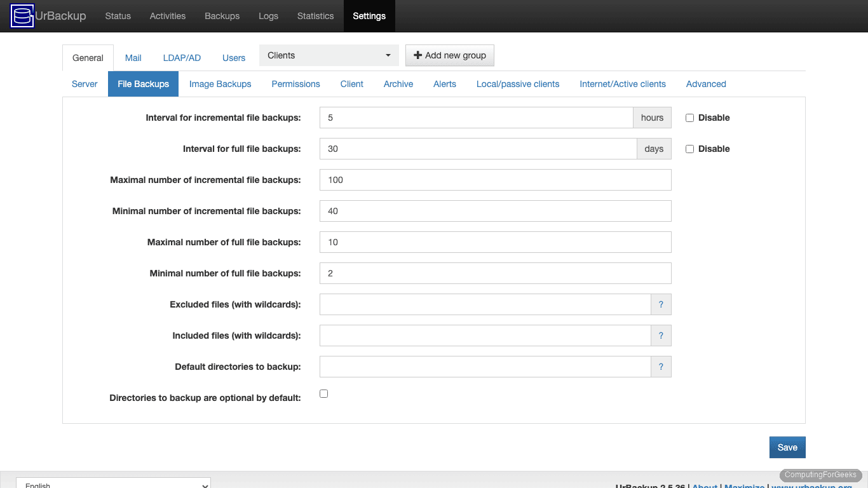Click the About link in the footer
Viewport: 868px width, 488px height.
(704, 486)
